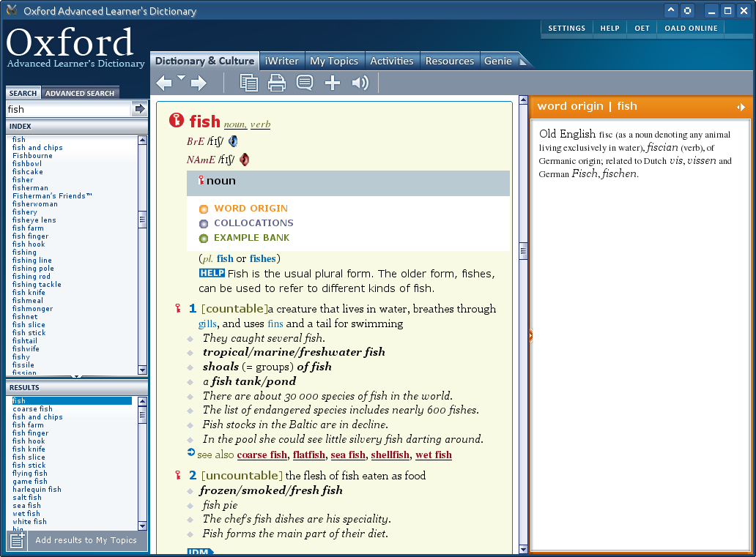Expand the tab strip overflow arrow after Genie
756x557 pixels.
pos(523,61)
